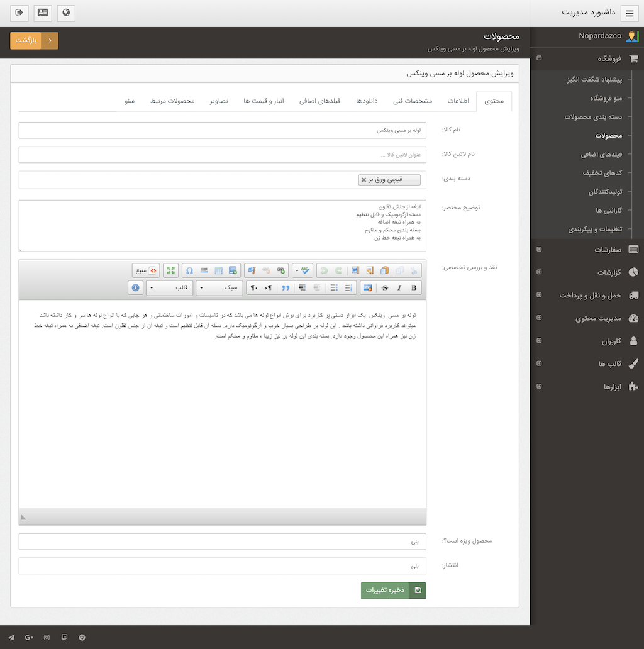Open the مشخصات فنی tab
Screen dimensions: 644x649
coord(413,101)
